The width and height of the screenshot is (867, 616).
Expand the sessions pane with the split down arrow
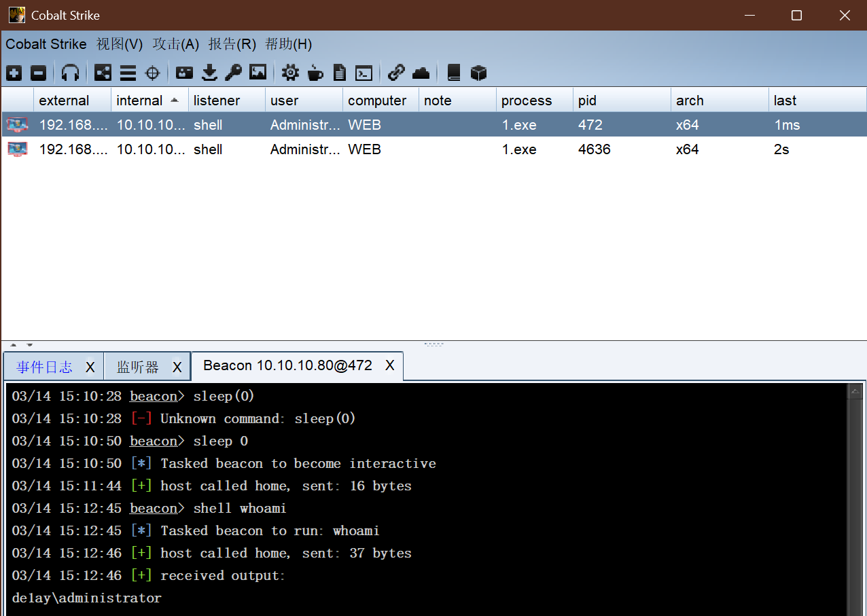(x=29, y=345)
